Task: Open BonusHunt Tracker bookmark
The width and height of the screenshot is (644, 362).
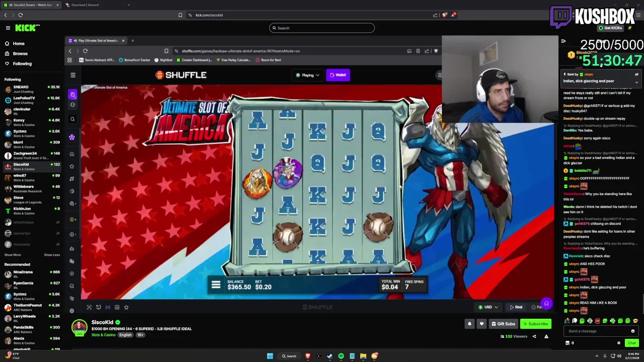Action: 134,60
